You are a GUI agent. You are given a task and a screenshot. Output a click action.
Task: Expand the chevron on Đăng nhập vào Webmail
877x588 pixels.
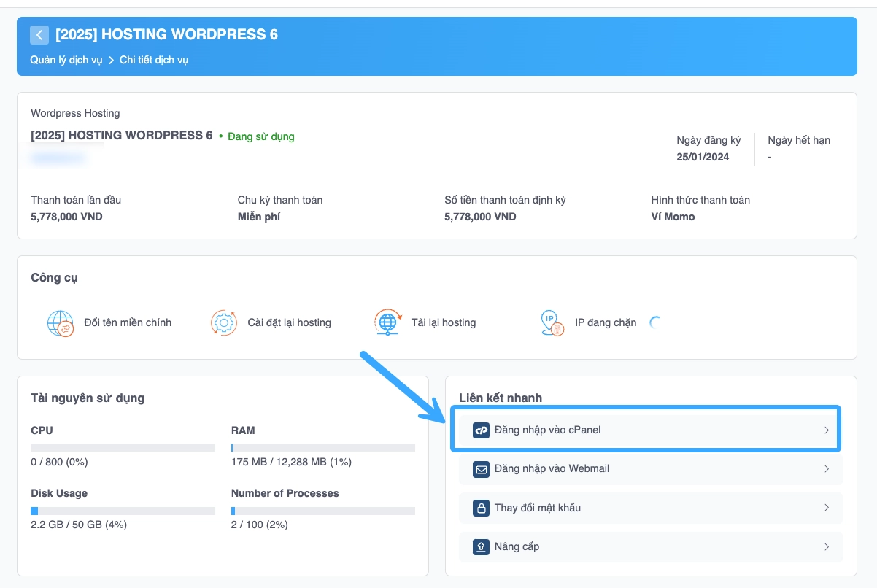[x=827, y=468]
